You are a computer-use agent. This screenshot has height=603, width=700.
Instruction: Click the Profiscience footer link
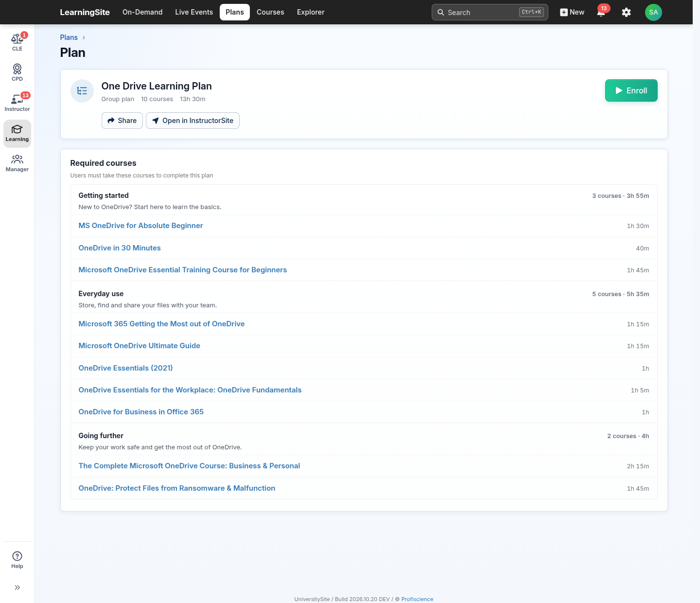click(417, 599)
